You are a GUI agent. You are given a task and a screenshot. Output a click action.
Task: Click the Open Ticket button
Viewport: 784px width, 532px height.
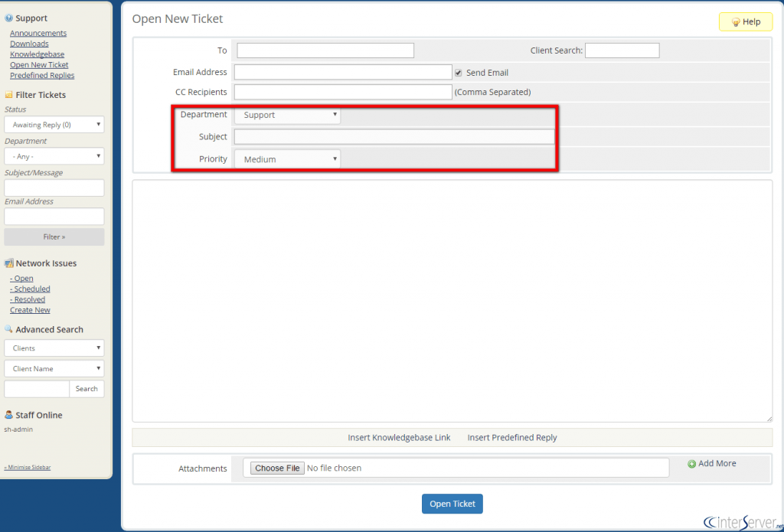[x=452, y=504]
